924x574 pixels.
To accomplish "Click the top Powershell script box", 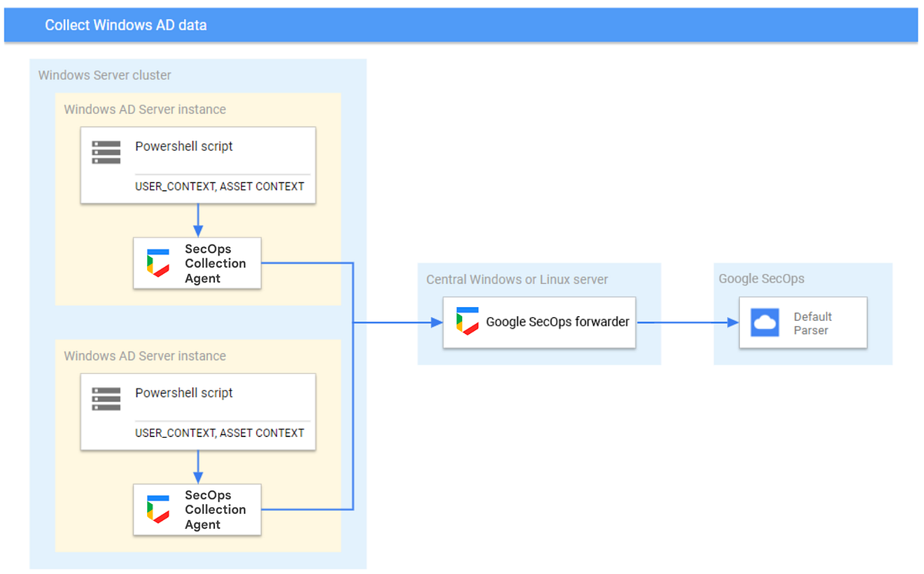I will (x=197, y=165).
